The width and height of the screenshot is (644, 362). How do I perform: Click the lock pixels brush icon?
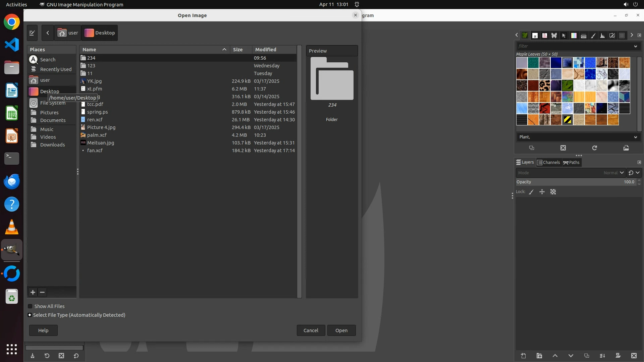[x=531, y=192]
